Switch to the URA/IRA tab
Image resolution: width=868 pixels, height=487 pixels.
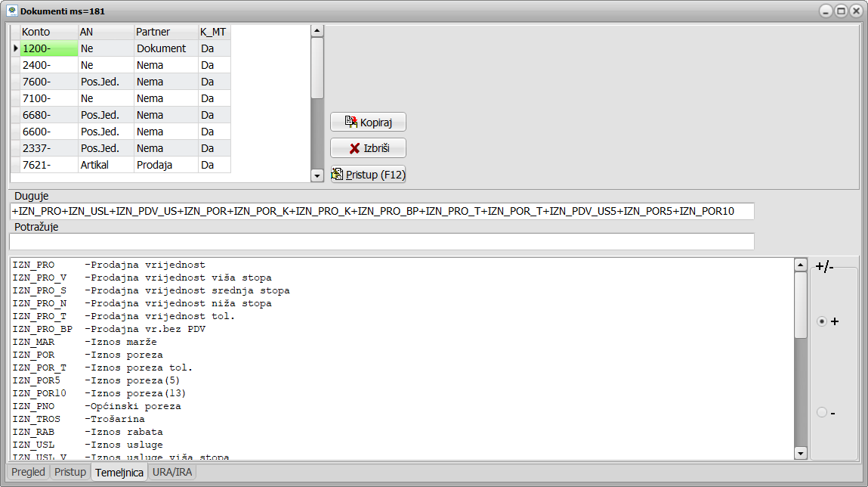(x=172, y=472)
